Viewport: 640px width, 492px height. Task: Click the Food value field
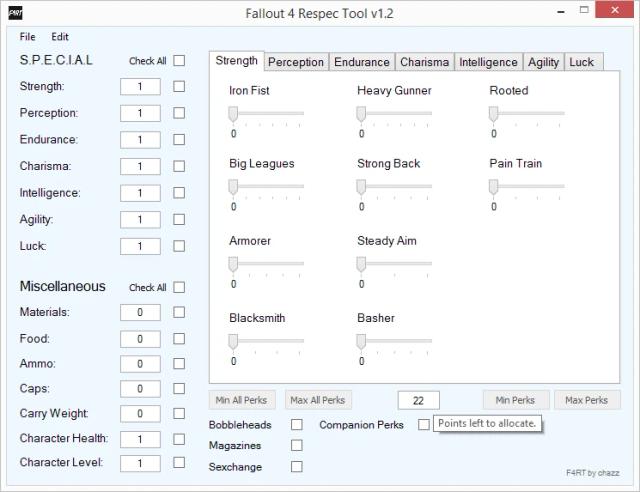(140, 339)
